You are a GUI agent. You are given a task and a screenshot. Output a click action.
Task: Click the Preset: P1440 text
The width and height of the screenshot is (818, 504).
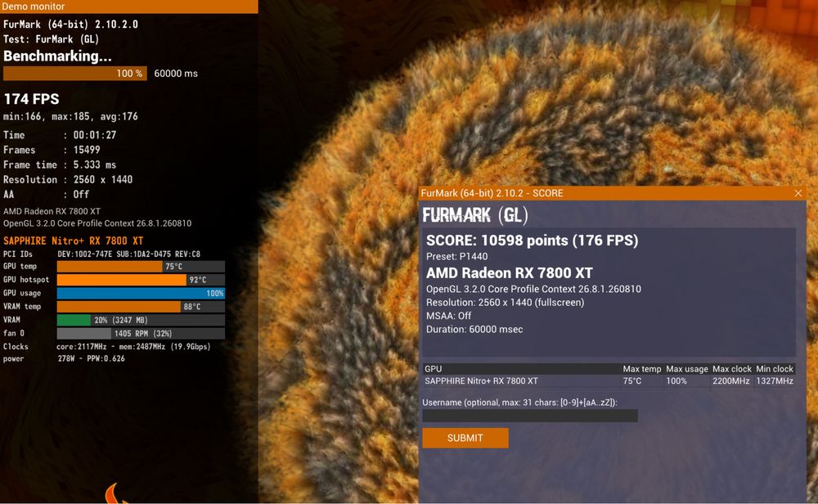[457, 257]
